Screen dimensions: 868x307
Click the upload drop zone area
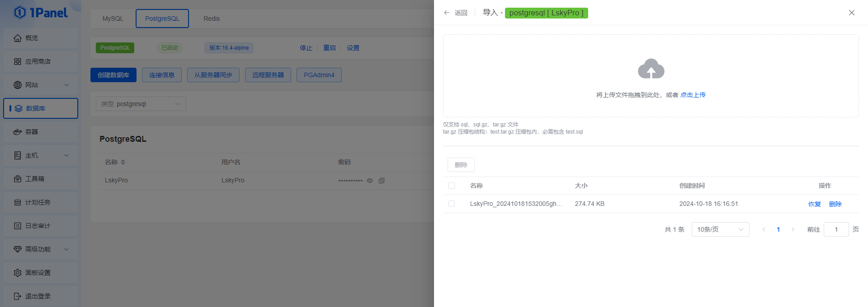(651, 76)
